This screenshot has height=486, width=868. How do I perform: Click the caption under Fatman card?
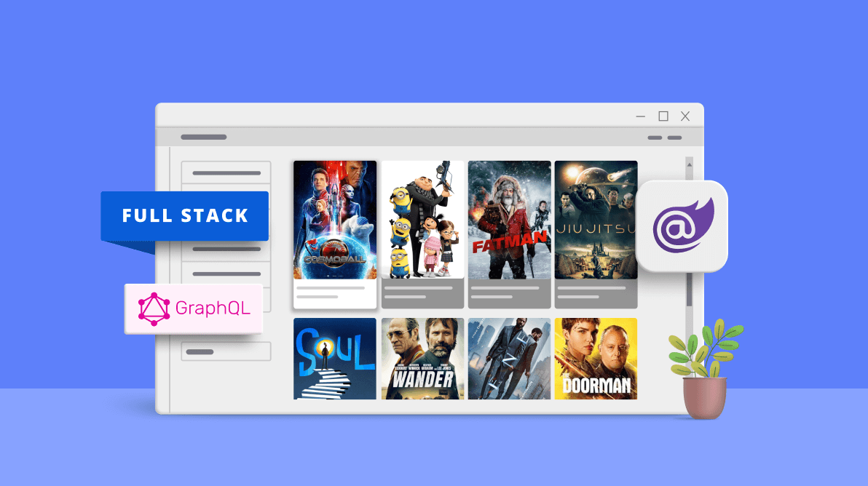pyautogui.click(x=509, y=293)
